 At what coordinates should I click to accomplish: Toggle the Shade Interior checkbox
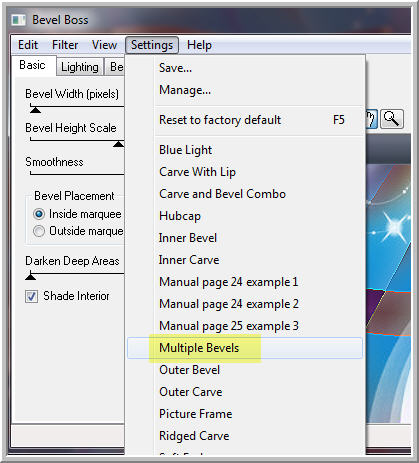pyautogui.click(x=31, y=296)
